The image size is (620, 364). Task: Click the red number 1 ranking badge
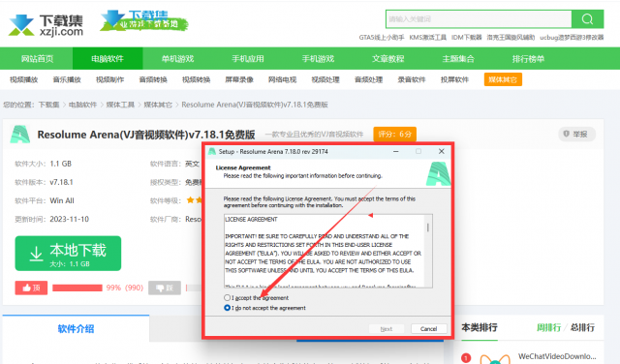(x=466, y=357)
